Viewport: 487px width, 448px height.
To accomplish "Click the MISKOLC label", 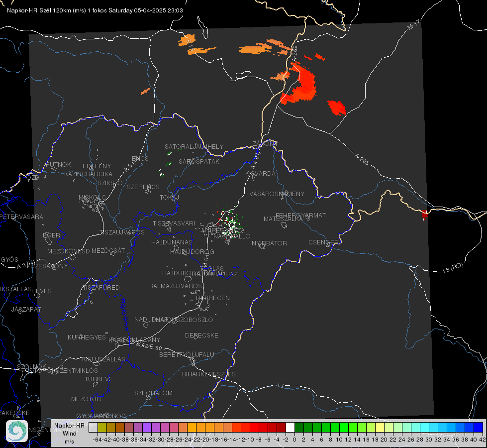I will coord(92,198).
